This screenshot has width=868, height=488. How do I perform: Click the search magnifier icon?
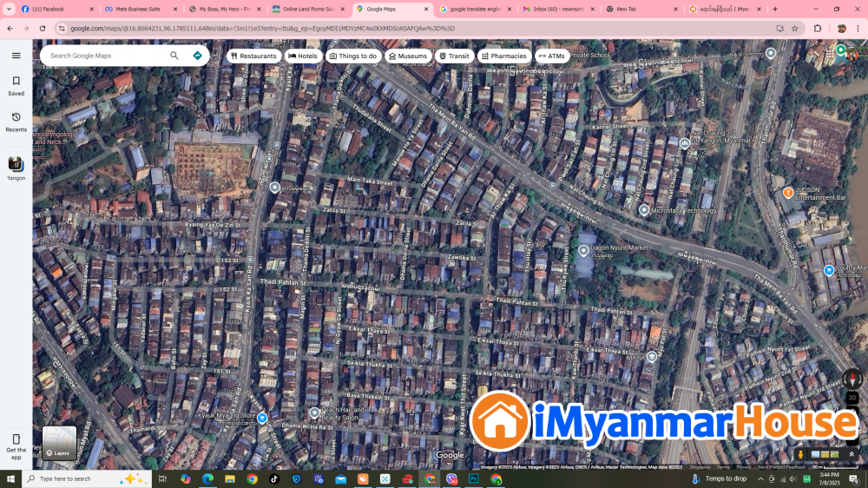tap(174, 56)
